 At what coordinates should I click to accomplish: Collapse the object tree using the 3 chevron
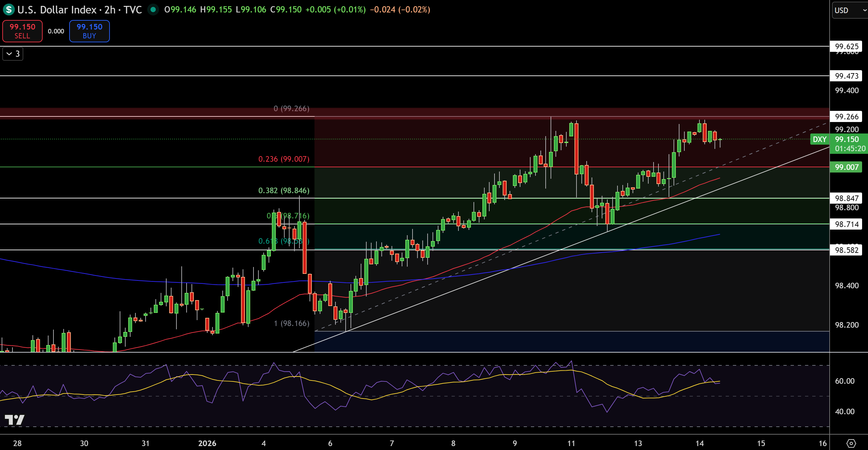pos(12,54)
